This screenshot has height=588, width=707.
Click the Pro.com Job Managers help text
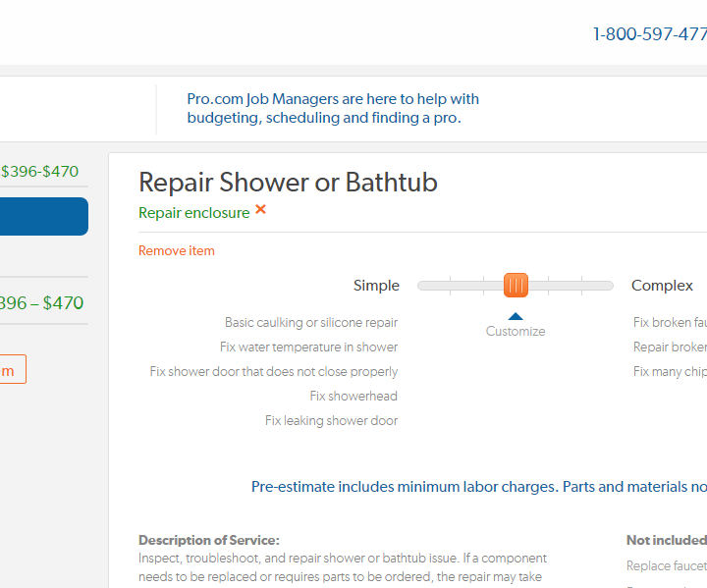pos(333,108)
